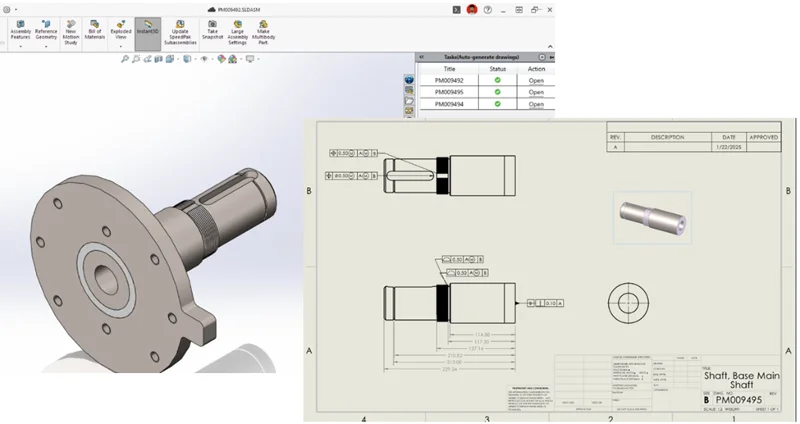
Task: Expand the Exploded View dropdown arrow
Action: [x=121, y=45]
